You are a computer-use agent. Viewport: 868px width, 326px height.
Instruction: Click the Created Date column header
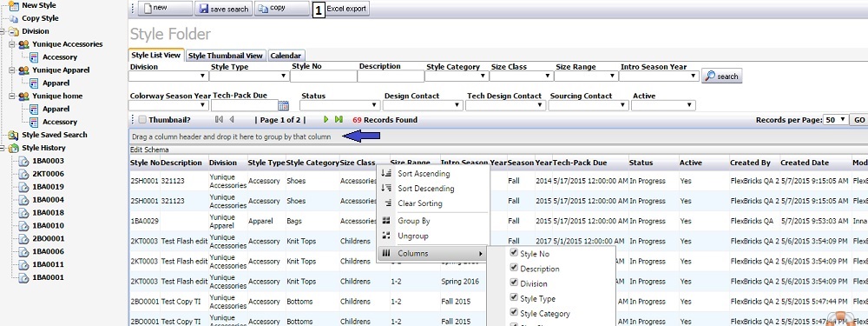805,163
